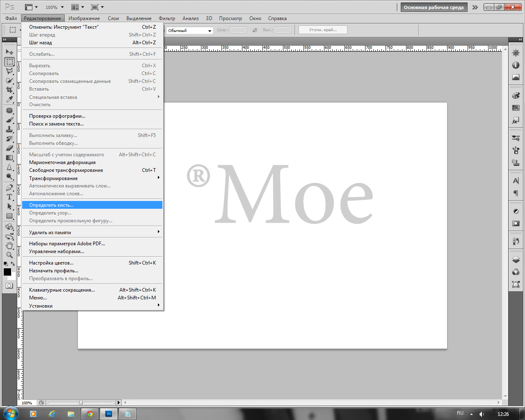The width and height of the screenshot is (525, 420).
Task: Open the Swatches panel icon
Action: [x=516, y=108]
